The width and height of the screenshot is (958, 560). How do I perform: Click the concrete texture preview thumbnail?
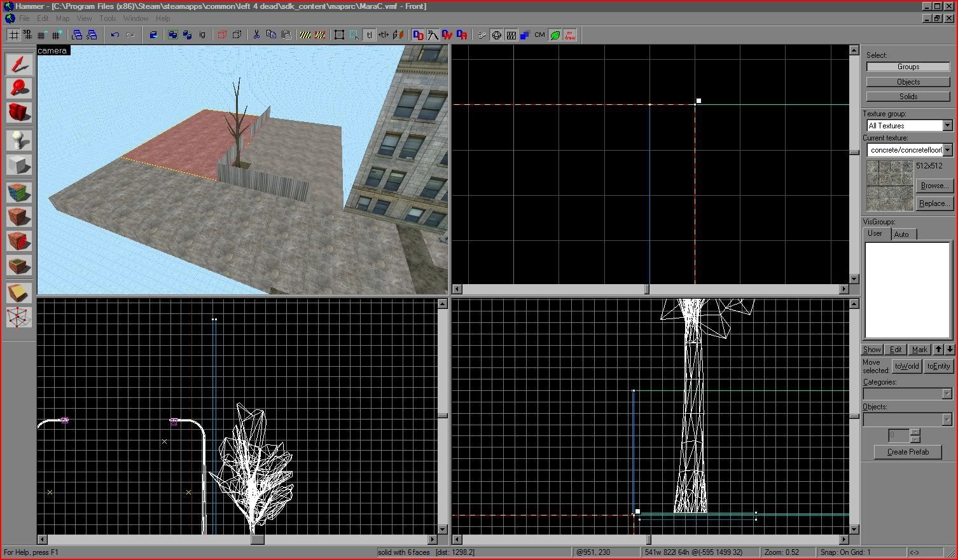(890, 186)
